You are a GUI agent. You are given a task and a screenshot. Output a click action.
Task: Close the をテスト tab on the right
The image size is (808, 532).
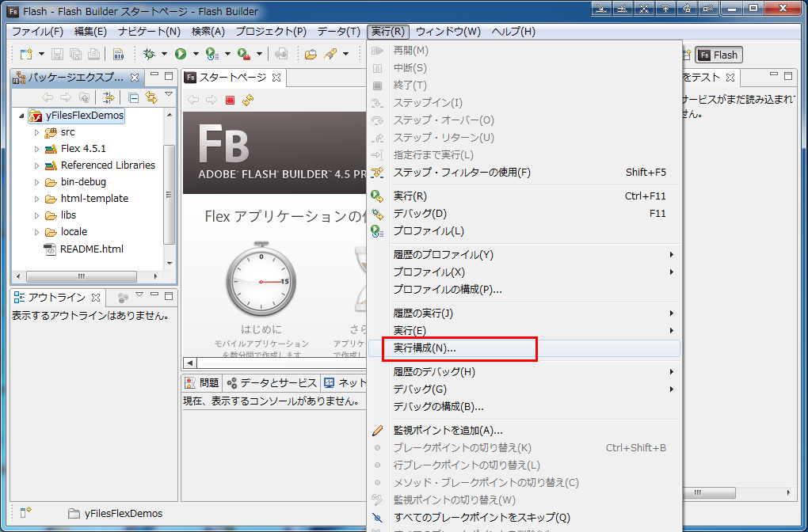click(x=730, y=78)
